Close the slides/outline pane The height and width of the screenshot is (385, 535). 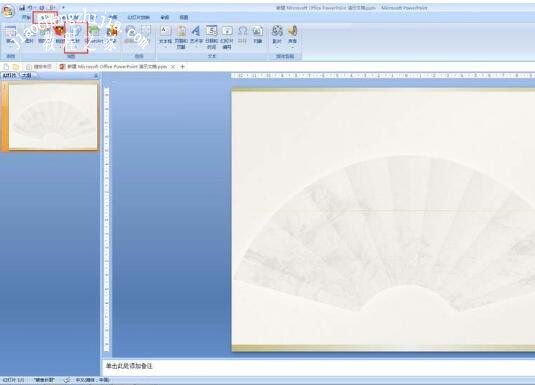[x=96, y=75]
